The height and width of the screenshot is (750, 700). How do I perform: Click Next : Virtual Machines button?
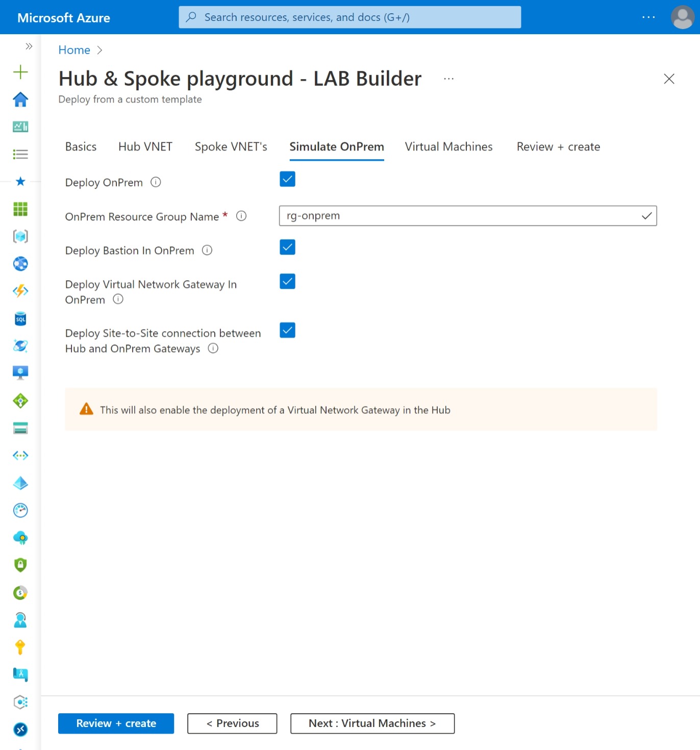[x=372, y=723]
